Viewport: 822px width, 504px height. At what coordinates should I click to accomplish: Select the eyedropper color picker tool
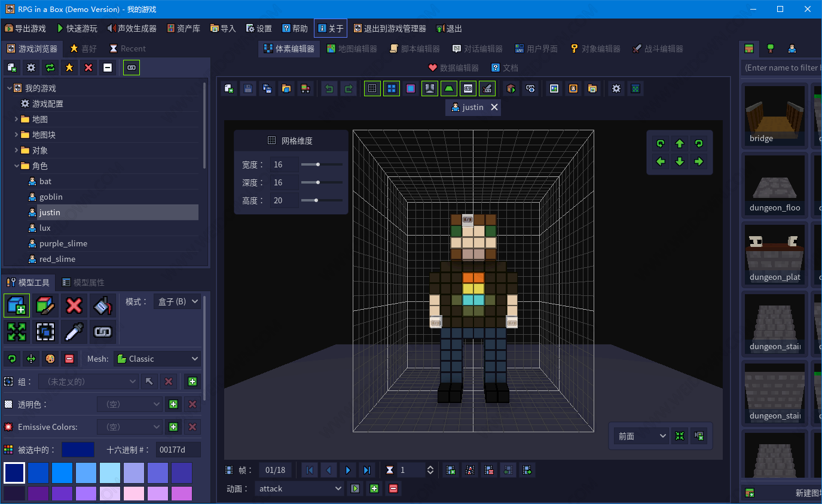click(74, 331)
